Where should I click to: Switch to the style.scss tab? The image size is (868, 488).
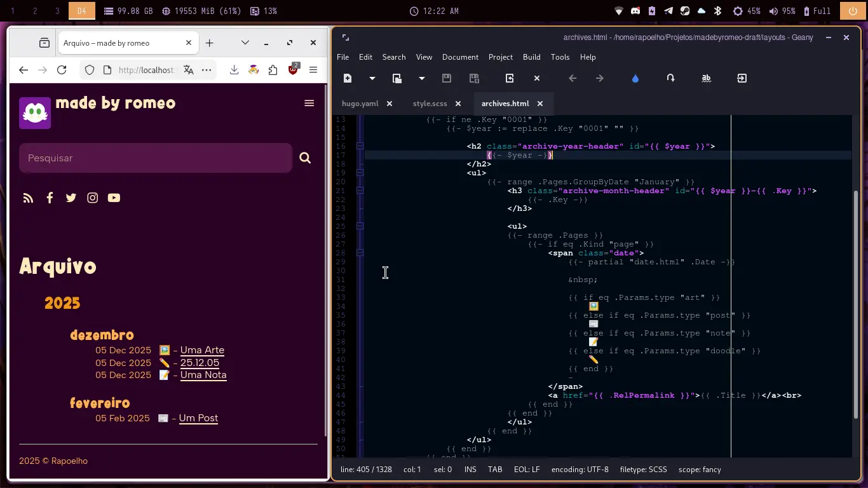click(430, 104)
